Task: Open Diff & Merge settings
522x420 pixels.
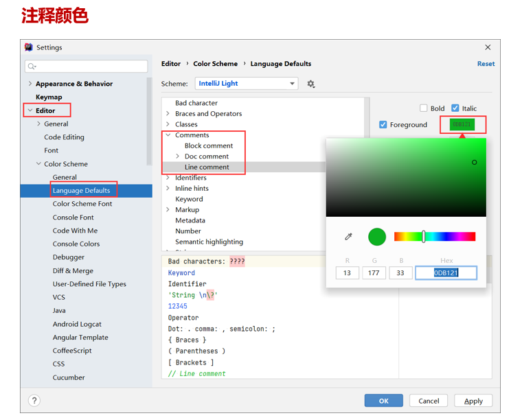Action: (x=73, y=270)
